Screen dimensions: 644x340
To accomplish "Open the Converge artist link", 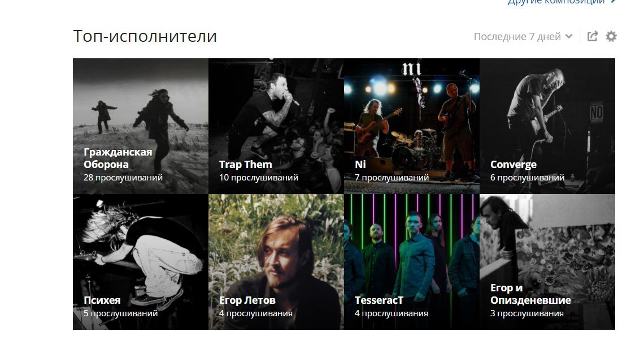I will 514,165.
